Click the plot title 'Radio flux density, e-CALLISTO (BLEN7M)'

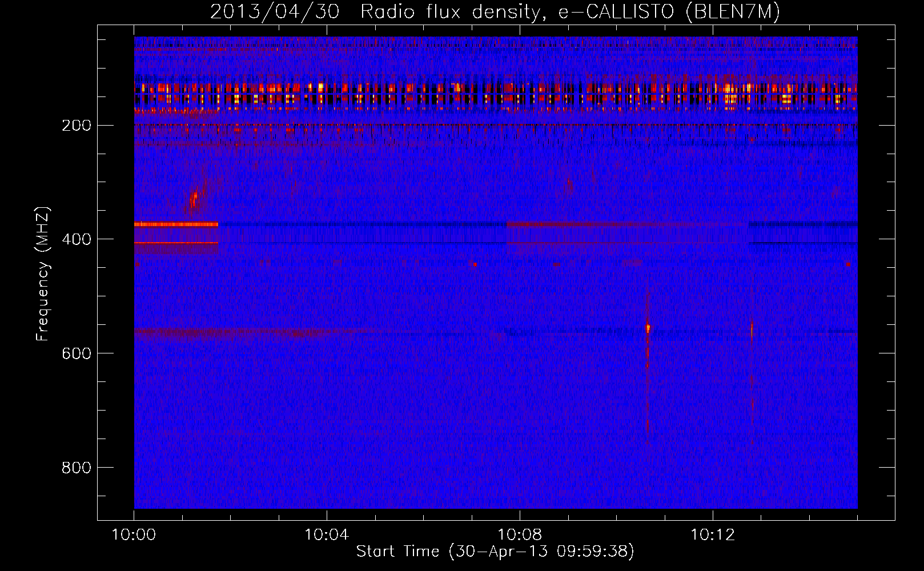[x=570, y=12]
